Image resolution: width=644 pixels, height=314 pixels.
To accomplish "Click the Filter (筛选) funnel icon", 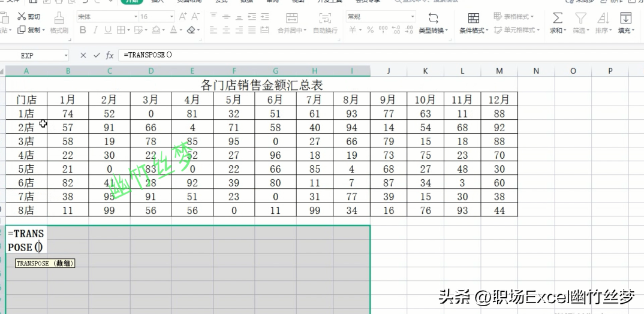I will coord(580,18).
